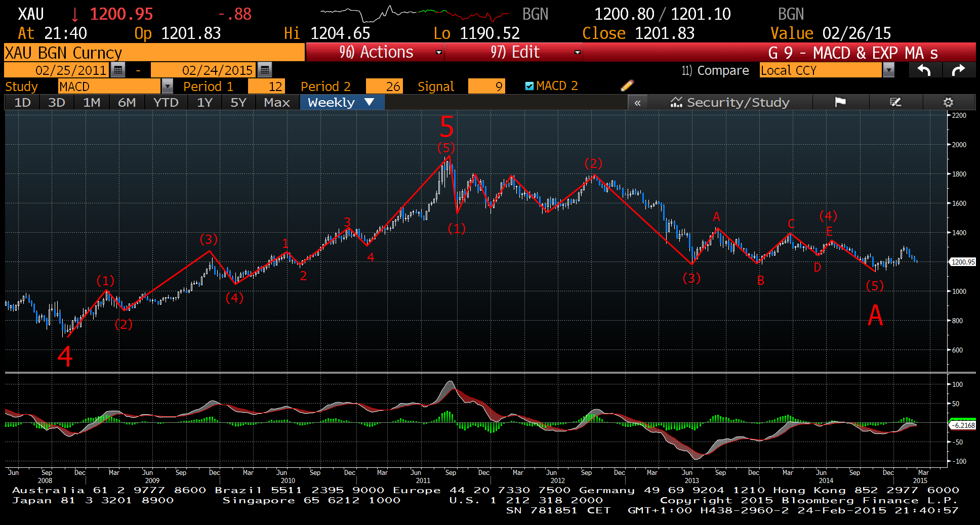Click the undo arrow icon
Screen dimensions: 980x525
924,70
